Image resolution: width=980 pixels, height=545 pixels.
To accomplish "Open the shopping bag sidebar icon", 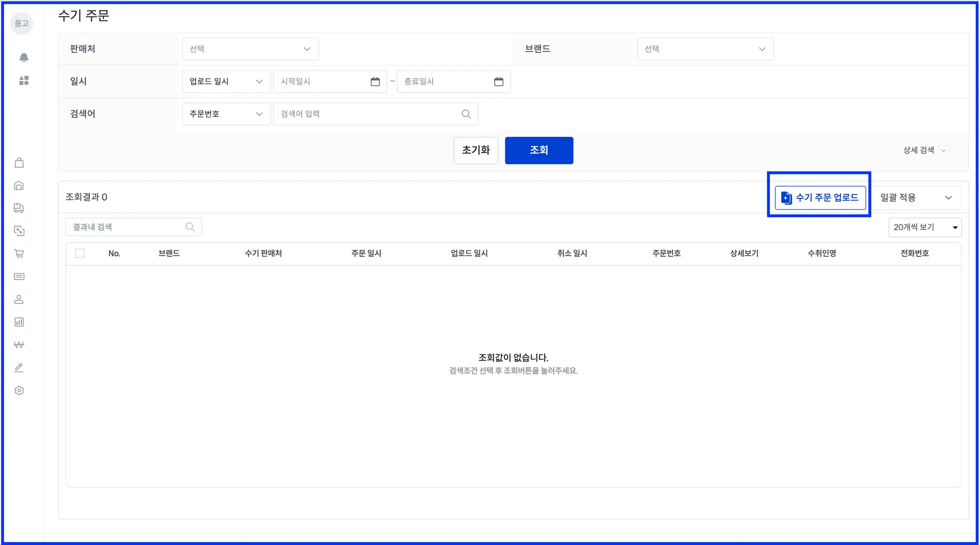I will 19,163.
